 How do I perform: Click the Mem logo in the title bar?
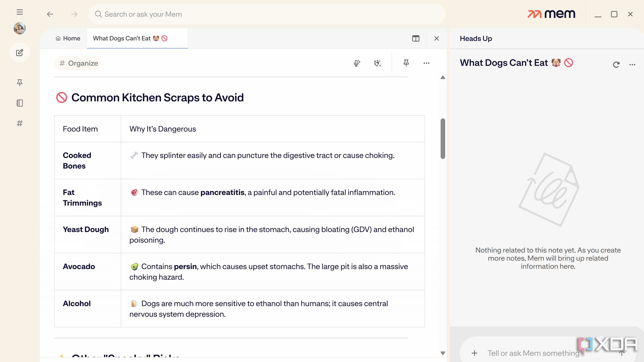click(551, 14)
